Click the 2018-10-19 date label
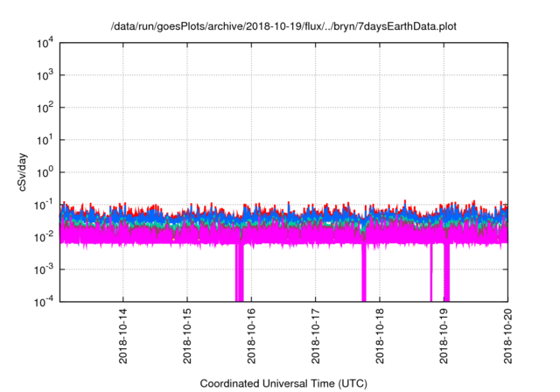560x392 pixels. pos(444,336)
